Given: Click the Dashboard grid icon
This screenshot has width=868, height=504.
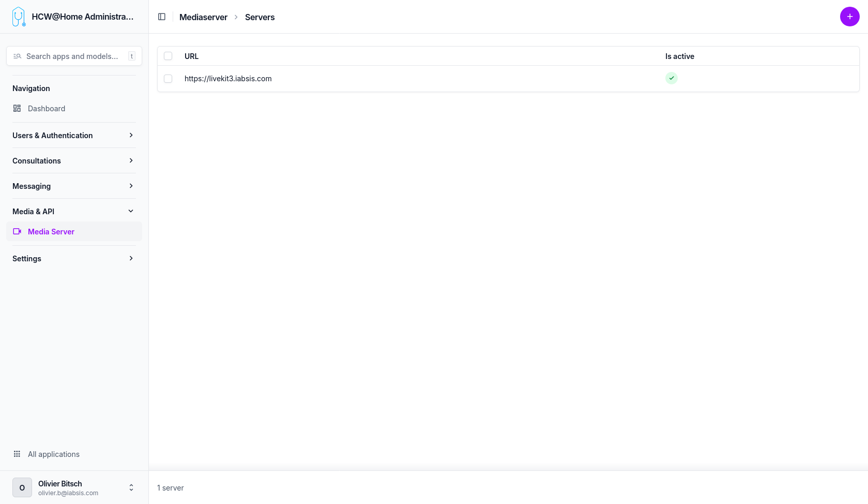Looking at the screenshot, I should [17, 109].
